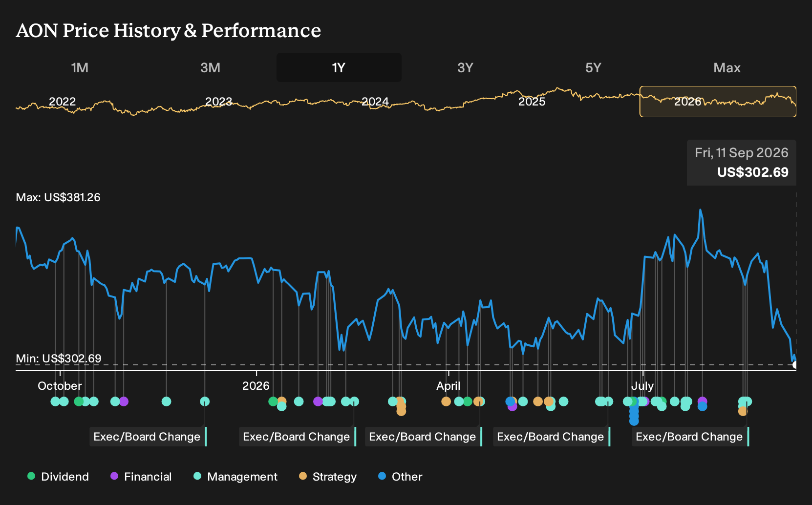812x505 pixels.
Task: Click the 2026 label on the main chart axis
Action: click(256, 386)
